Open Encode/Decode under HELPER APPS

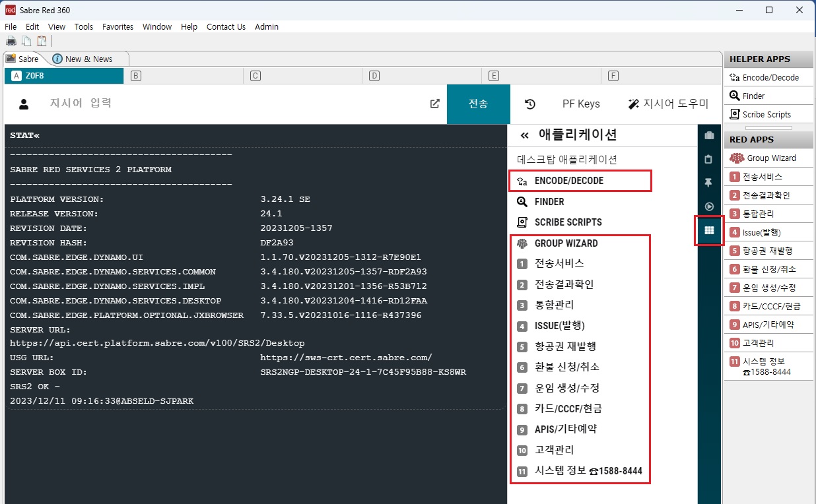(x=768, y=77)
